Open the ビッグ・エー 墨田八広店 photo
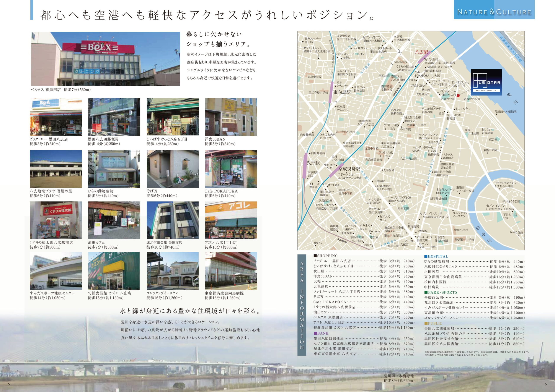Image resolution: width=555 pixels, height=392 pixels. pos(56,117)
